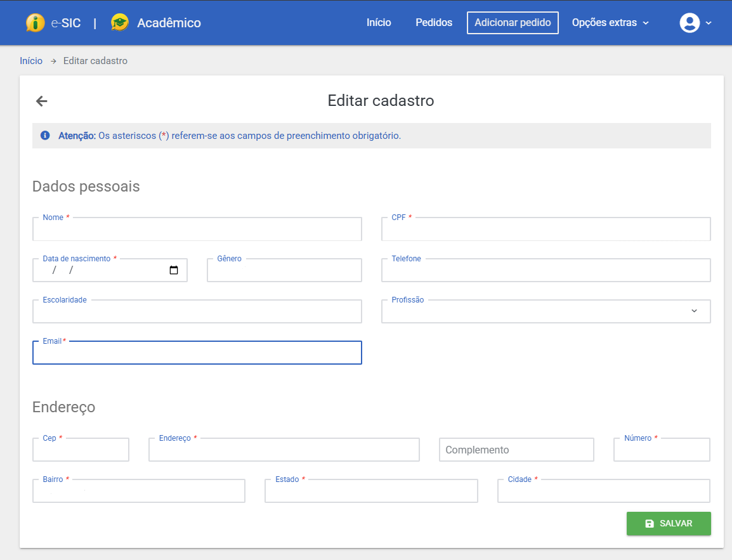Click the Adicionar pedido button
732x560 pixels.
[513, 22]
